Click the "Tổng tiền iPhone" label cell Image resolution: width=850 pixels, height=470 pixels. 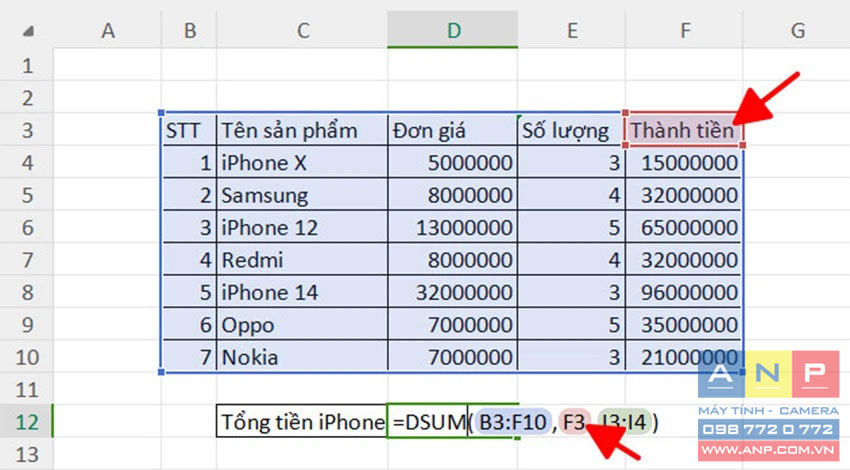coord(302,422)
